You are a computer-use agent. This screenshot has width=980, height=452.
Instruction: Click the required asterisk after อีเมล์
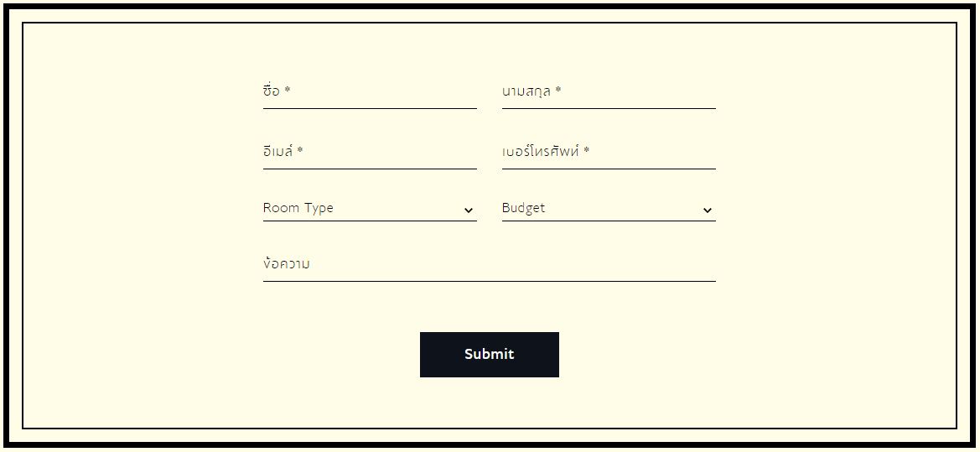300,152
